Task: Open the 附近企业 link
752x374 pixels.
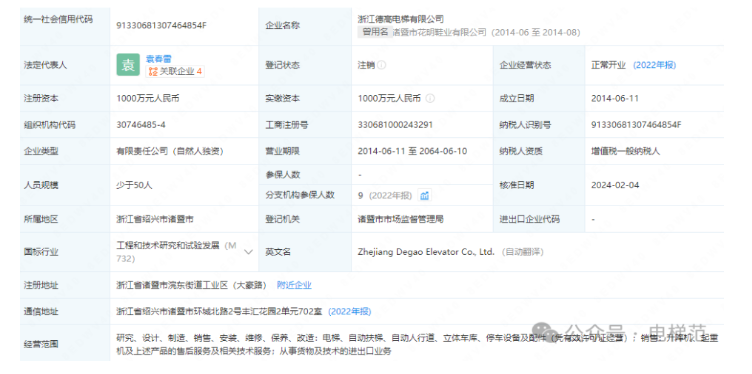Action: (294, 285)
